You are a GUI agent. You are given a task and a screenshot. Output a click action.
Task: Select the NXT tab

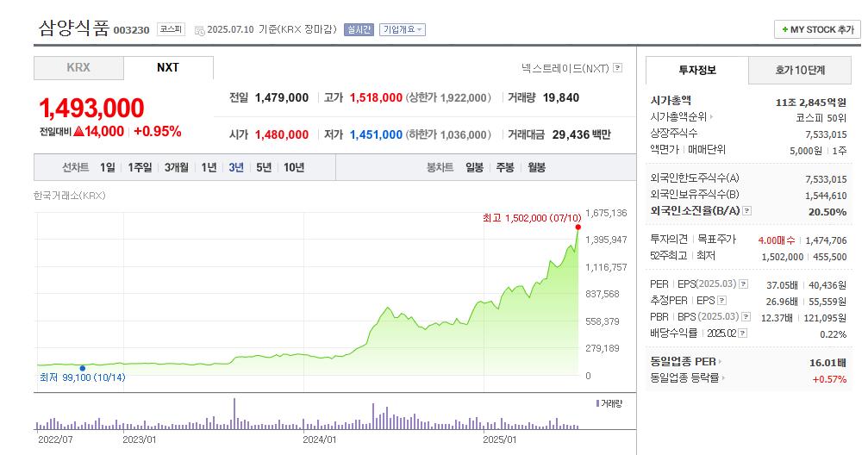click(168, 67)
